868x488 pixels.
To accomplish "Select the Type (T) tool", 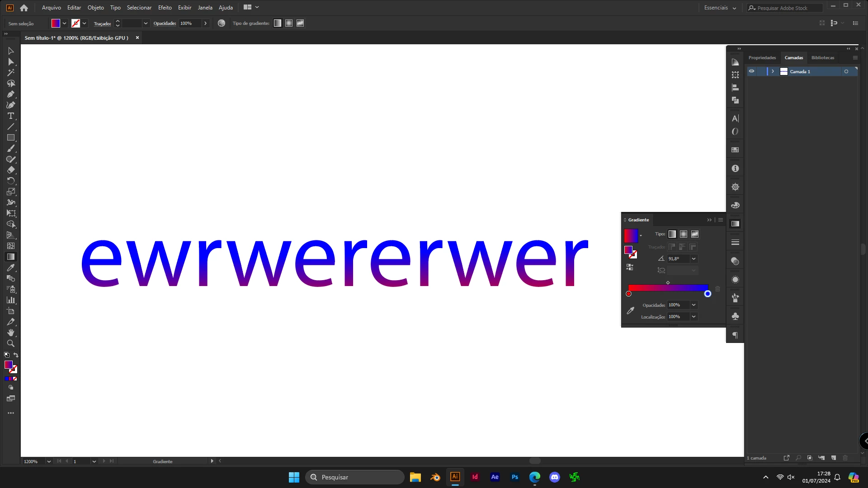I will coord(11,116).
